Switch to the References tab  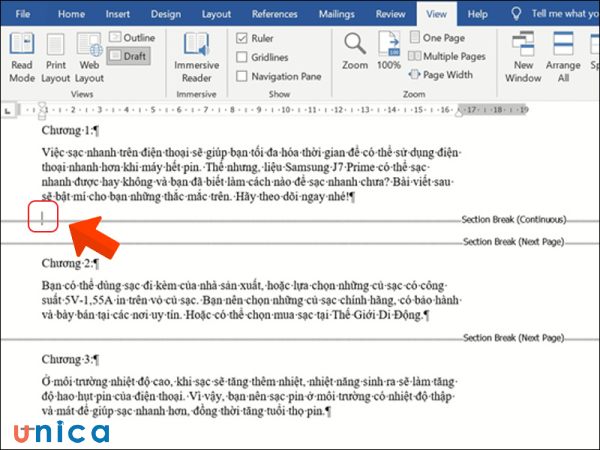click(275, 14)
